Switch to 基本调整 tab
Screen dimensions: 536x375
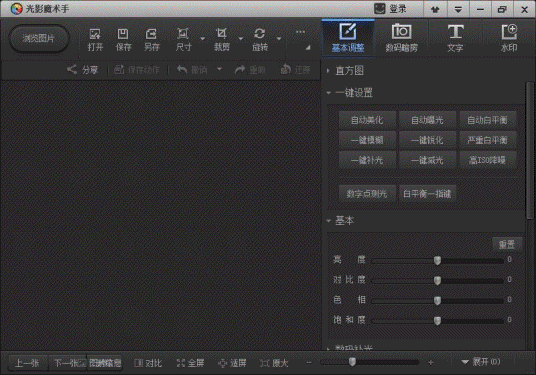[x=348, y=38]
